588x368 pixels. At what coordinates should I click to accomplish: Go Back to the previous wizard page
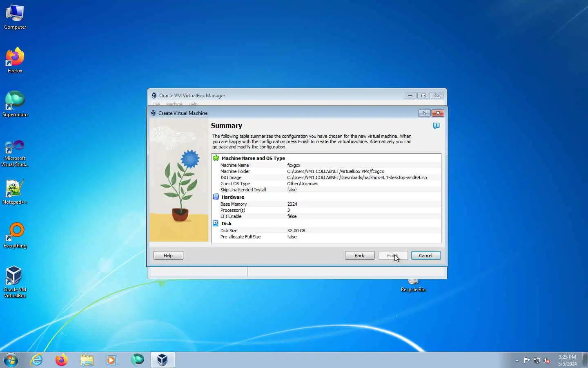360,256
